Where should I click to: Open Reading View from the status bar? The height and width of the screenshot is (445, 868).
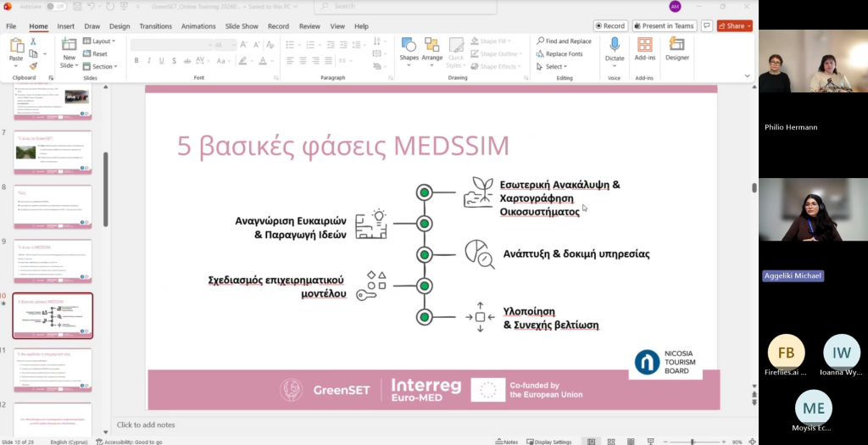[x=628, y=442]
